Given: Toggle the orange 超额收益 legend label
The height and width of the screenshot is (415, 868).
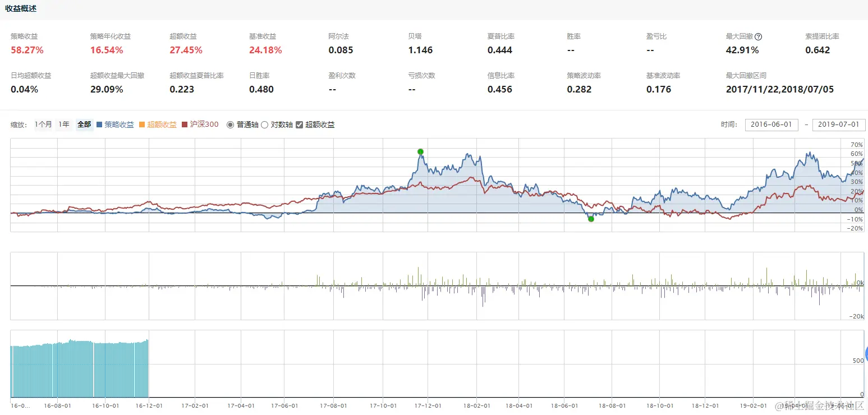Looking at the screenshot, I should (x=162, y=125).
